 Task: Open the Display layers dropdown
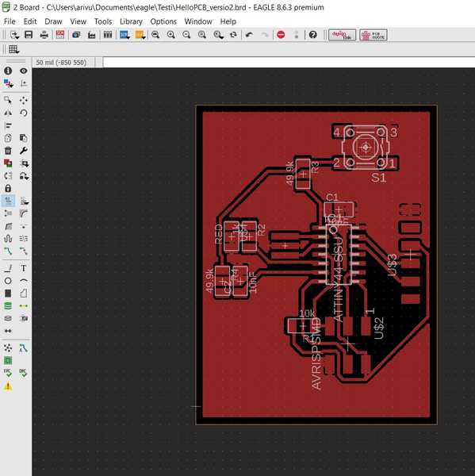8,83
